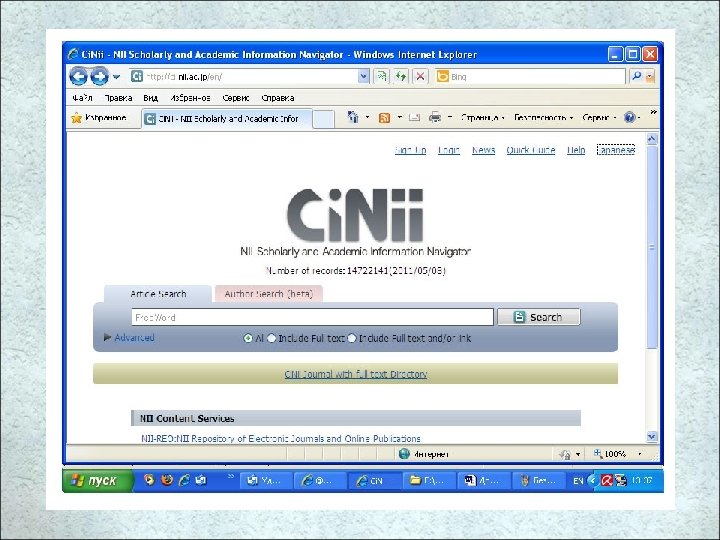Select the All radio button
This screenshot has width=720, height=540.
coord(248,338)
